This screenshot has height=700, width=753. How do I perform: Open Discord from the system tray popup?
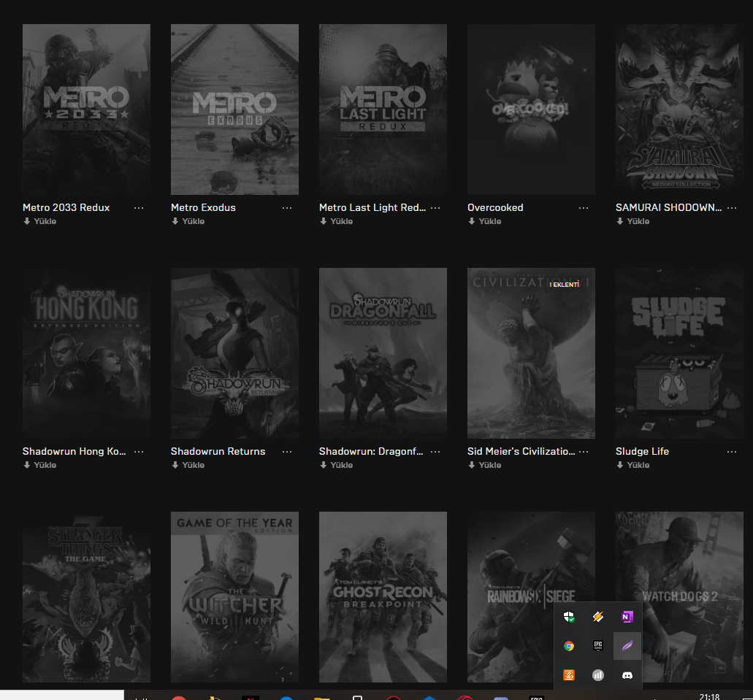[x=627, y=675]
